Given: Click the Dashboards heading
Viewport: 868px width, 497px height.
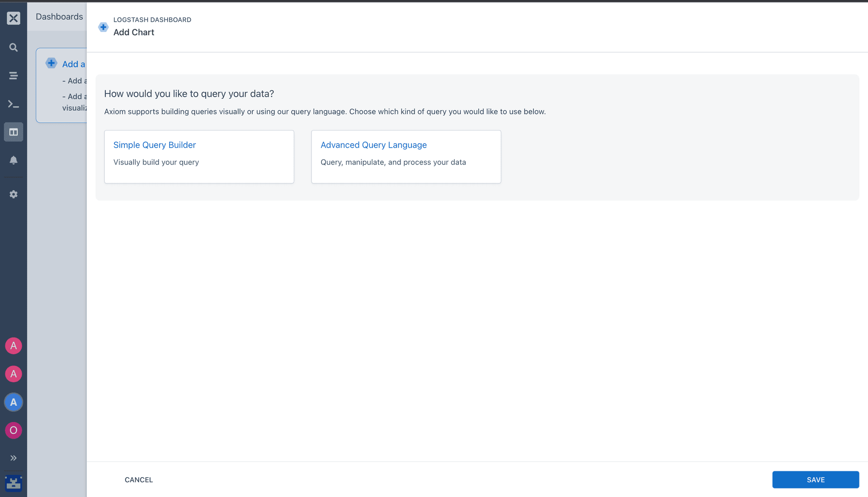Looking at the screenshot, I should coord(59,16).
